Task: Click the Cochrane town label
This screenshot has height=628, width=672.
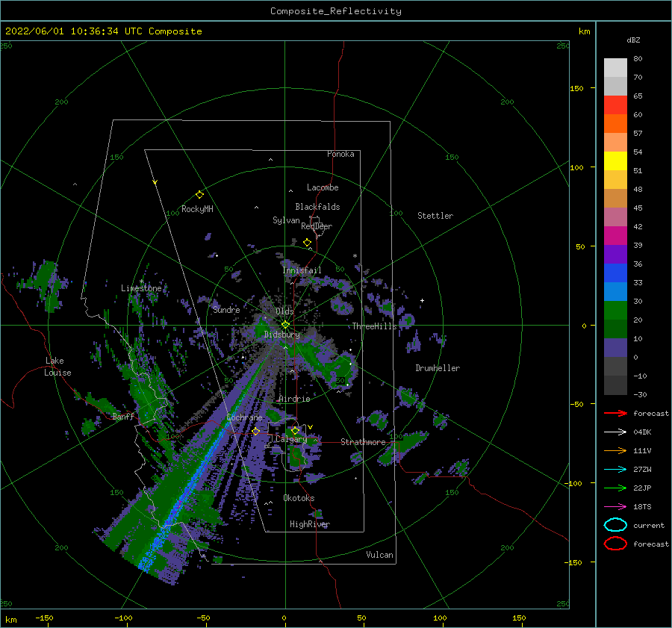Action: pyautogui.click(x=244, y=417)
